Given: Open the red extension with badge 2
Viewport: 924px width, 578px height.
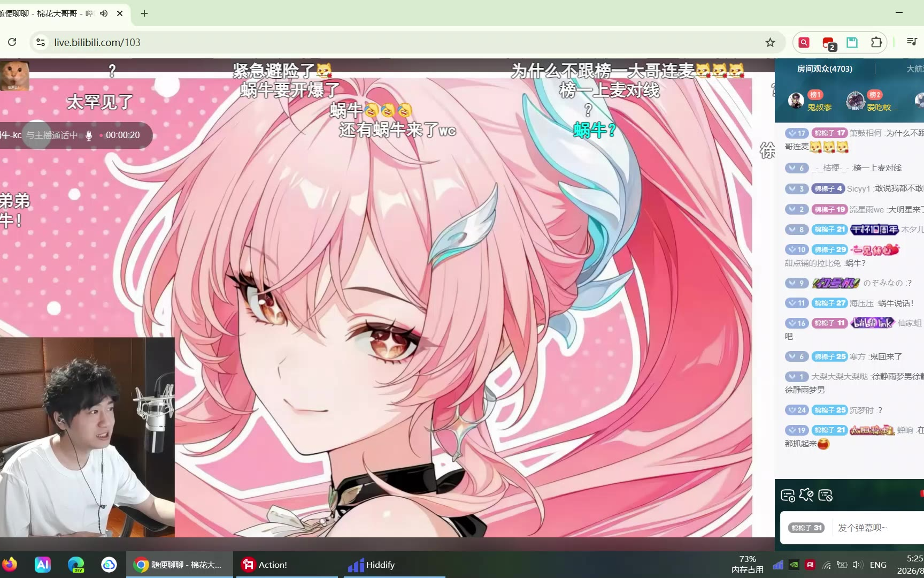Looking at the screenshot, I should click(x=828, y=43).
